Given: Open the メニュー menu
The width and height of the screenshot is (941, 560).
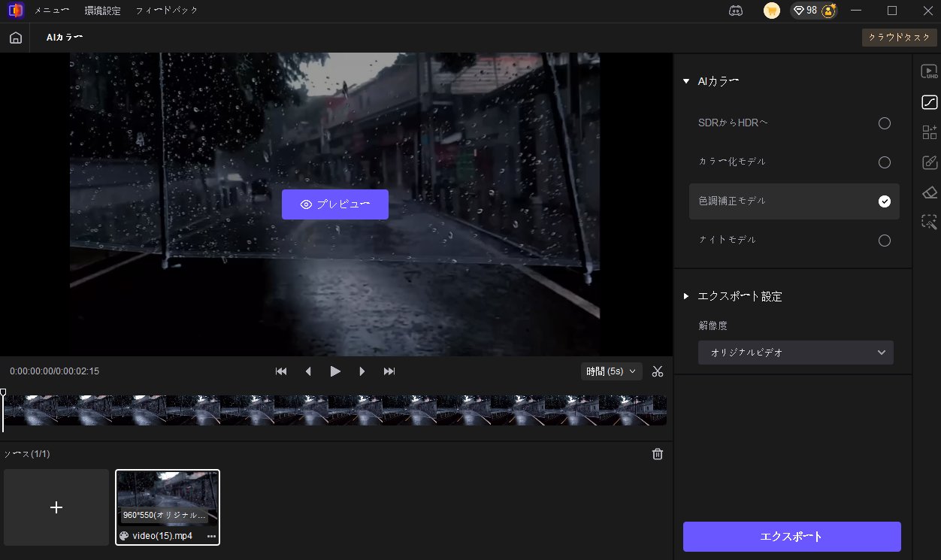Looking at the screenshot, I should coord(51,11).
